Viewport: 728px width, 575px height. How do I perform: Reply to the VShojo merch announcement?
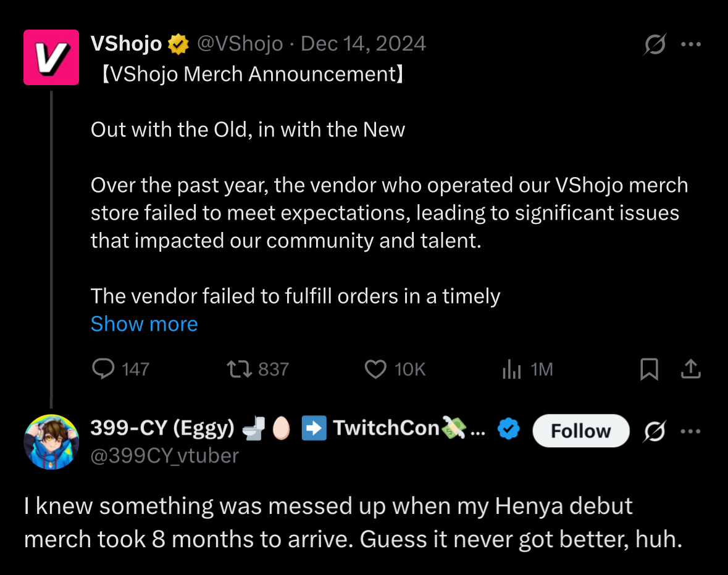tap(103, 369)
